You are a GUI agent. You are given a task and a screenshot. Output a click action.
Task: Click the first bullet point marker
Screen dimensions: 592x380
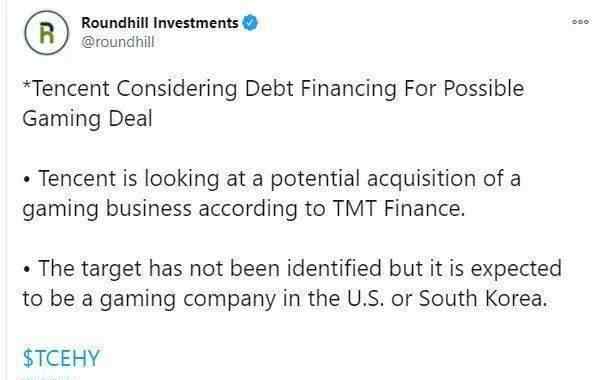26,180
